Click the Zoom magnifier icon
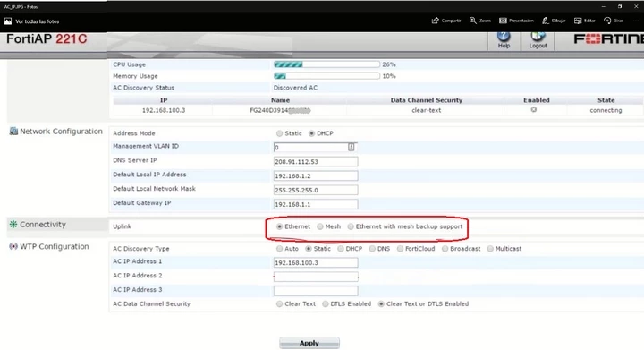The image size is (644, 350). click(473, 21)
